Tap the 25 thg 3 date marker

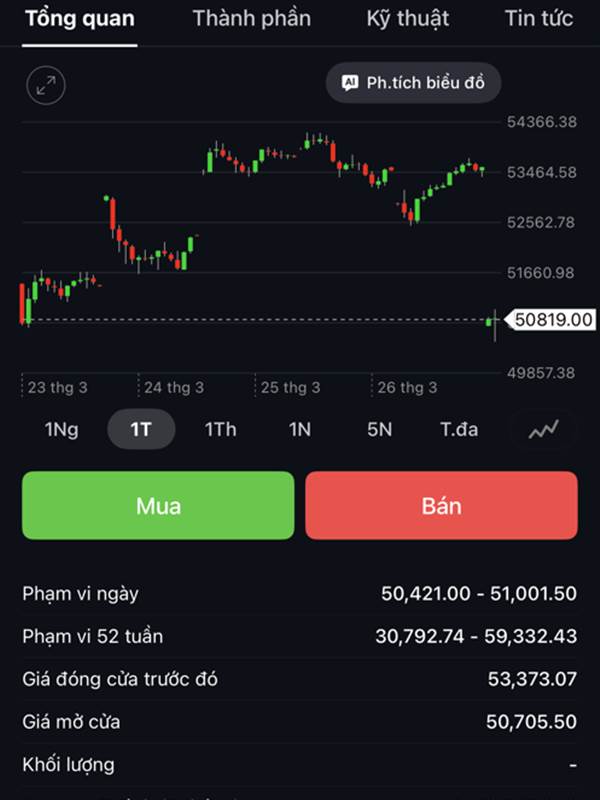point(290,387)
